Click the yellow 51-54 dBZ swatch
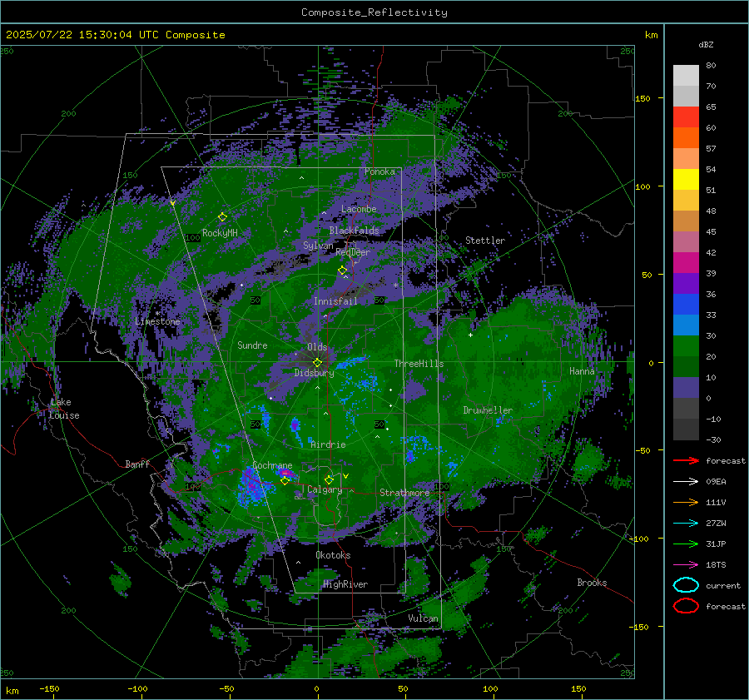 pos(686,180)
